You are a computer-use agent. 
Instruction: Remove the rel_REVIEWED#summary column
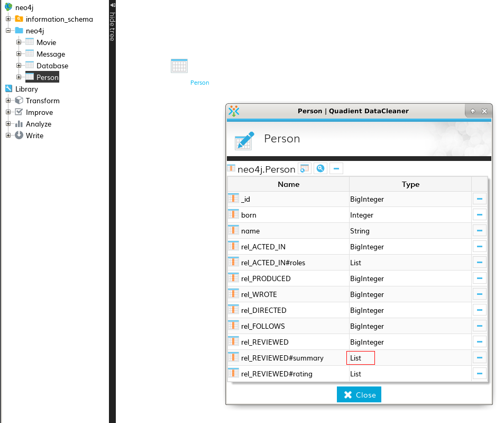point(480,358)
